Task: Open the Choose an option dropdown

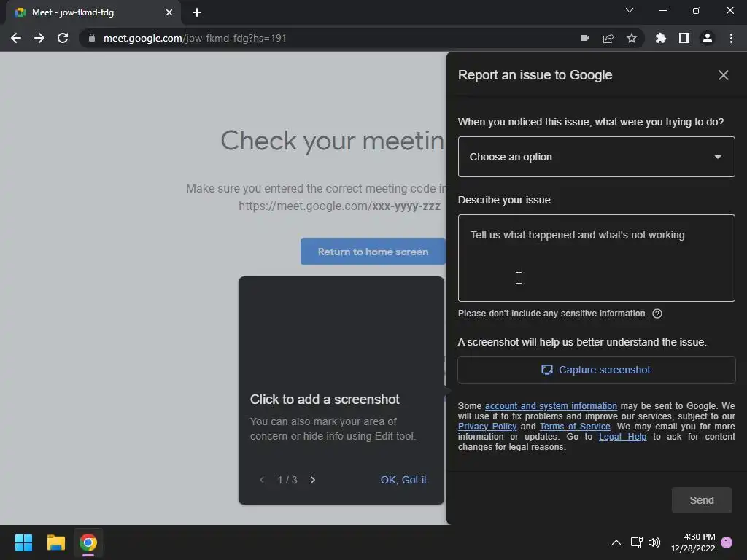Action: pyautogui.click(x=597, y=157)
